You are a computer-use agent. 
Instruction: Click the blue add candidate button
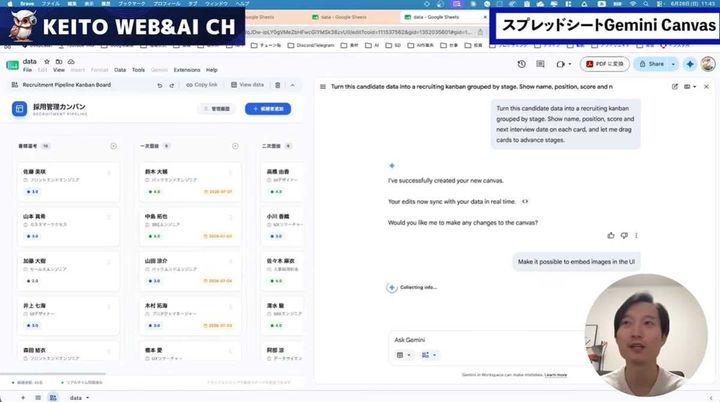click(x=268, y=109)
